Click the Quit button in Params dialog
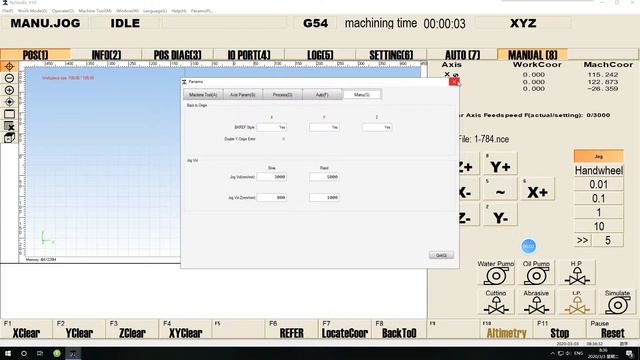The height and width of the screenshot is (360, 640). (x=441, y=255)
